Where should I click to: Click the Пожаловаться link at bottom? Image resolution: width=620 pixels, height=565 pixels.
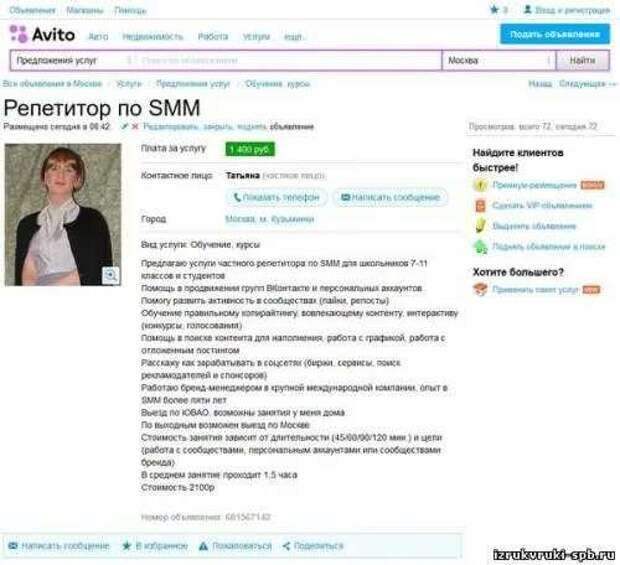[236, 546]
